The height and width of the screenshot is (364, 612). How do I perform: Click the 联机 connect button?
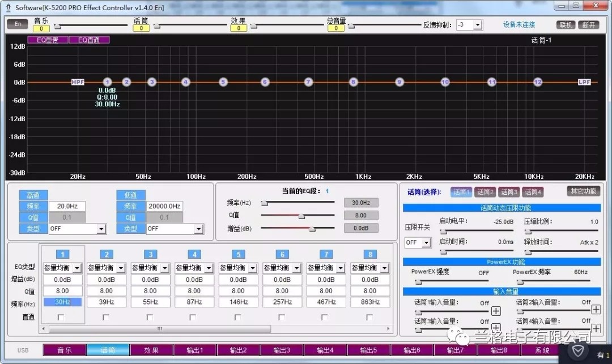(x=566, y=25)
